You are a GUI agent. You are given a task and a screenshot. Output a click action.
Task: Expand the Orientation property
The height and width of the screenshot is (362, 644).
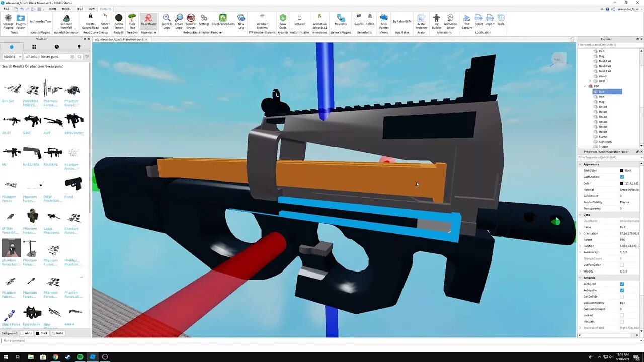pos(580,234)
